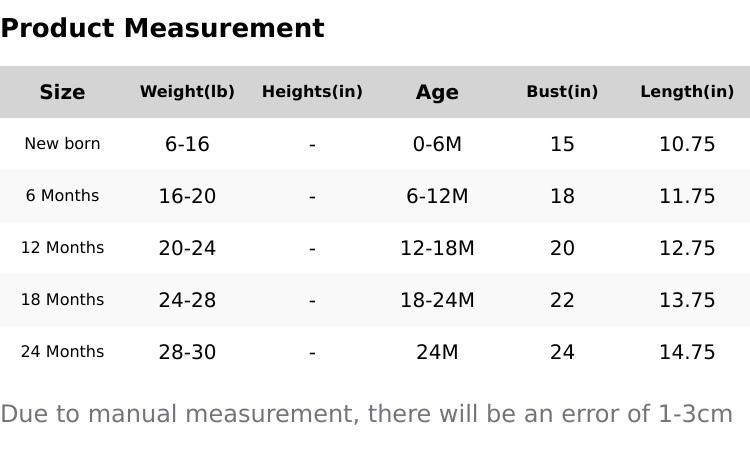The width and height of the screenshot is (750, 450).
Task: Click the New born size row label
Action: (x=62, y=144)
